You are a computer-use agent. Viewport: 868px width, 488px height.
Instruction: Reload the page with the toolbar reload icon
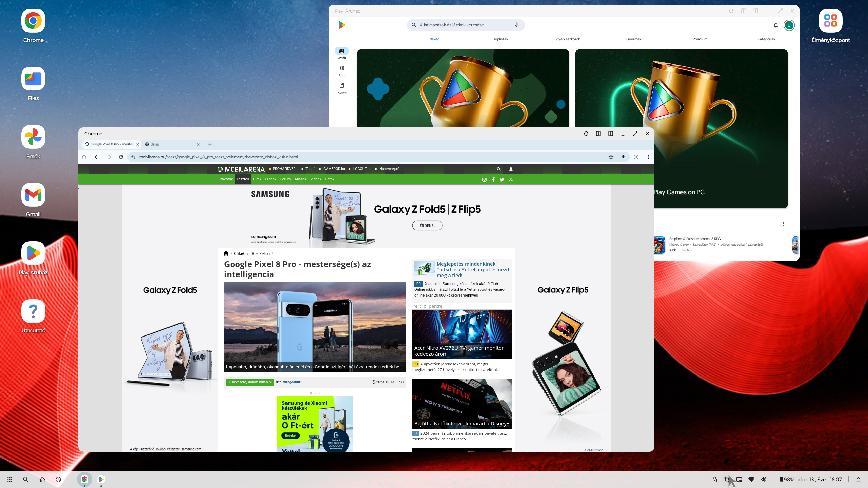pos(121,157)
